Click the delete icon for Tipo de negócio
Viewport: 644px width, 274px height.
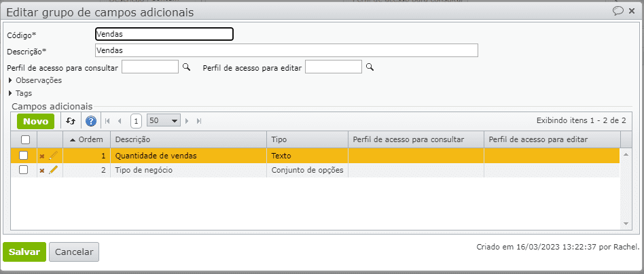[42, 170]
